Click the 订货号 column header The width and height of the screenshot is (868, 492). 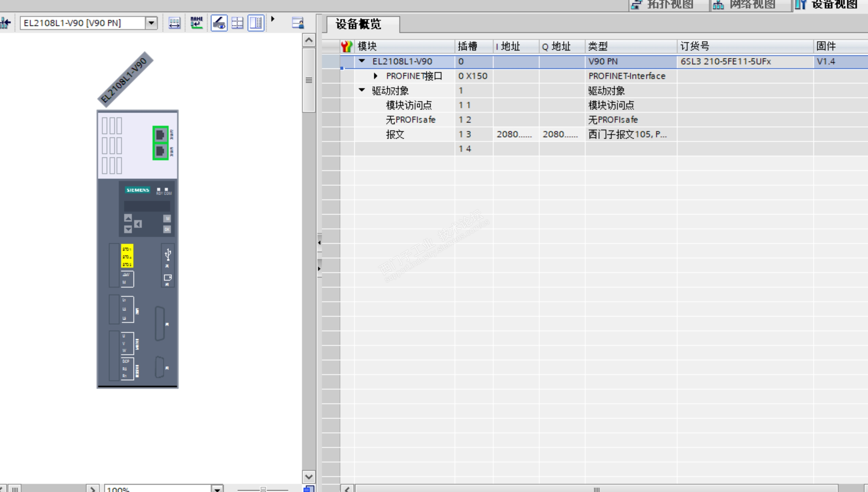click(x=695, y=46)
